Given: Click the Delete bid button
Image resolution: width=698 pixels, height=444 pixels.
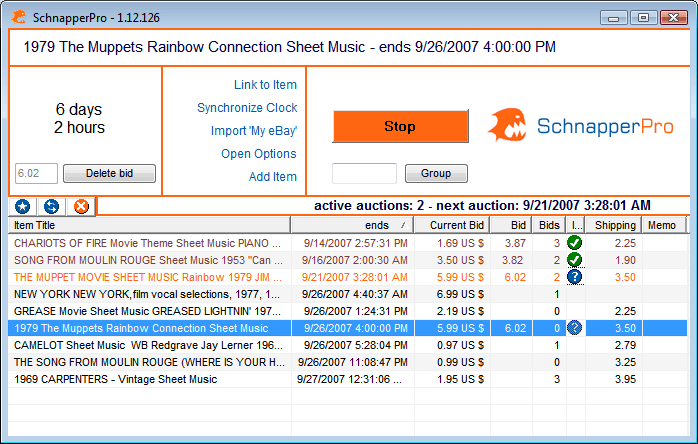Looking at the screenshot, I should [x=110, y=173].
